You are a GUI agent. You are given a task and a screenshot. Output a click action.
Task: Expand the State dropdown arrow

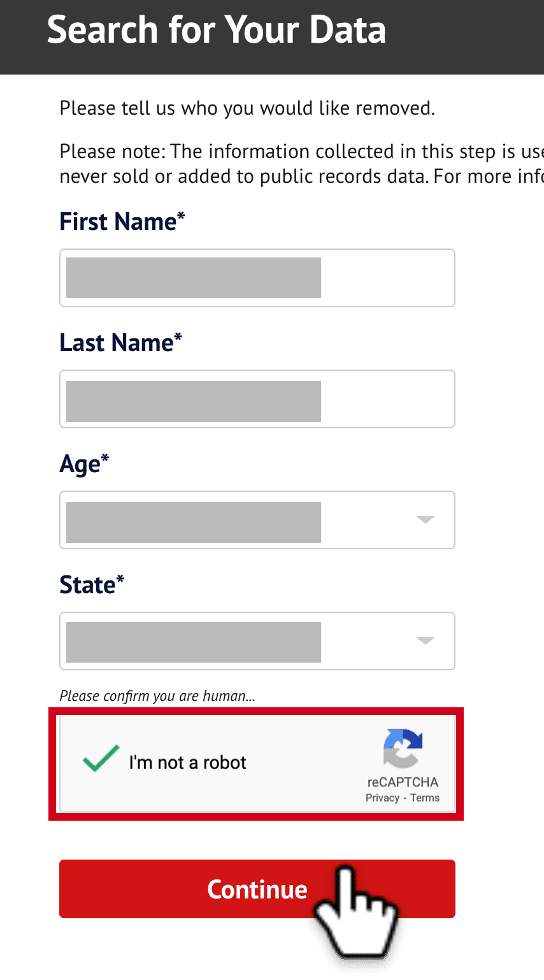click(x=425, y=641)
